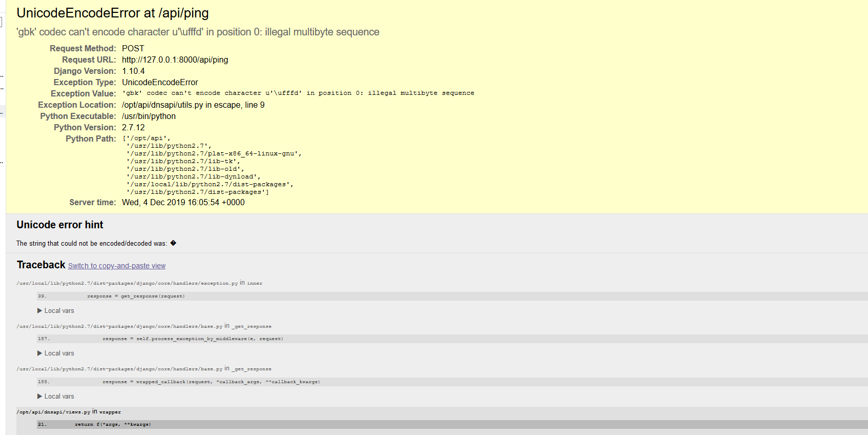Click the '/usr/local/lib/python2.7/dist-packages' path entry
This screenshot has height=435, width=868.
click(x=210, y=184)
